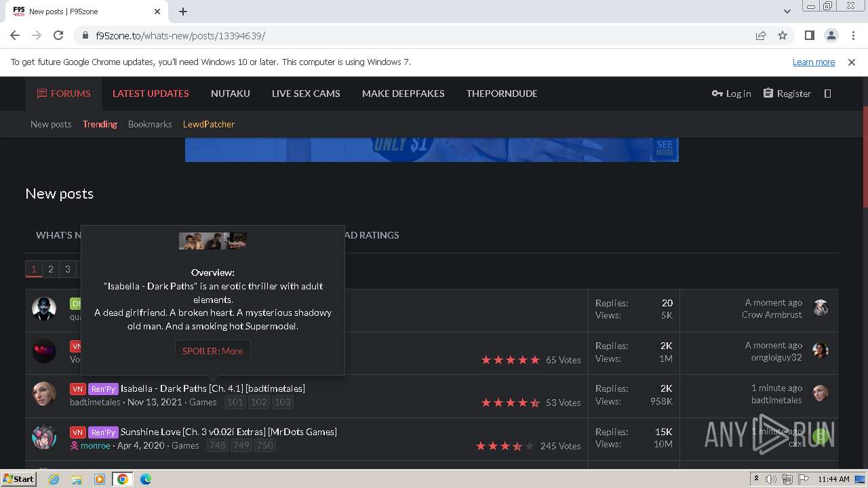
Task: Open omglolguy32 last poster link
Action: [776, 357]
